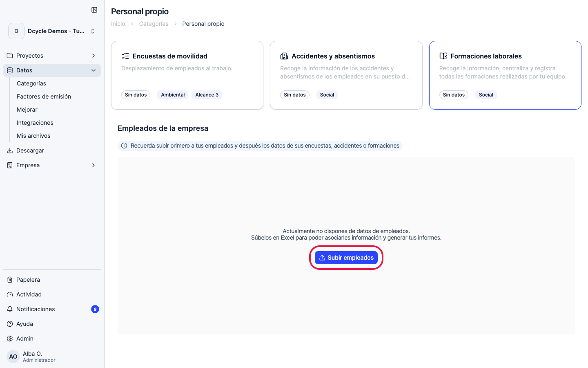Click the info icon beside reminder text
Viewport: 588px width, 368px height.
tap(124, 146)
